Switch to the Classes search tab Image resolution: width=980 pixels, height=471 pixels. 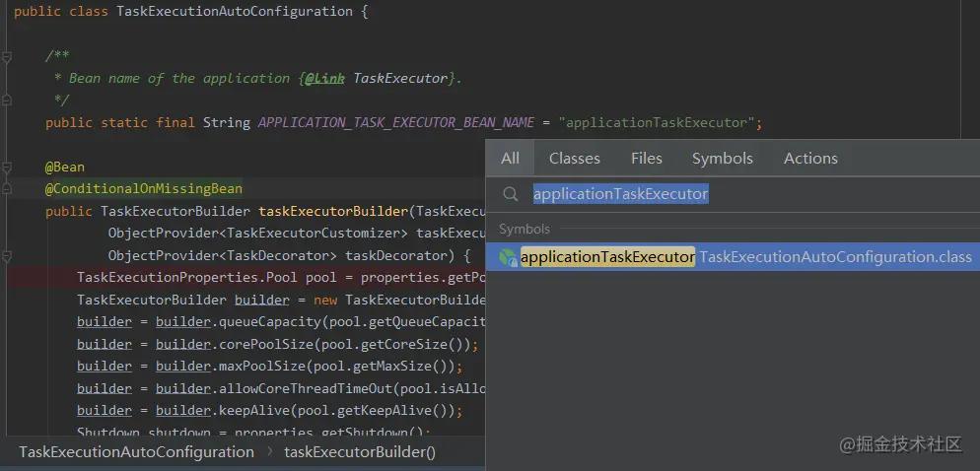(575, 158)
